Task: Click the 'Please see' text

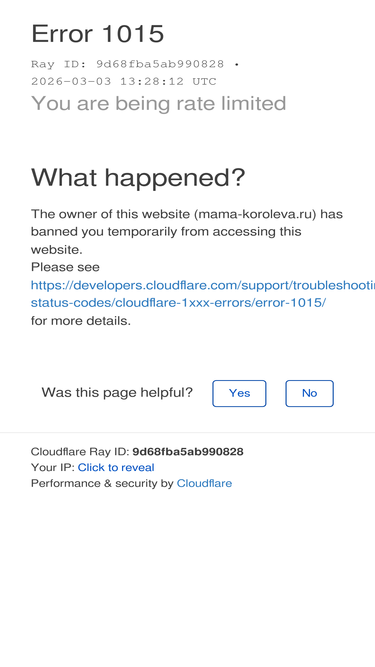Action: [65, 267]
